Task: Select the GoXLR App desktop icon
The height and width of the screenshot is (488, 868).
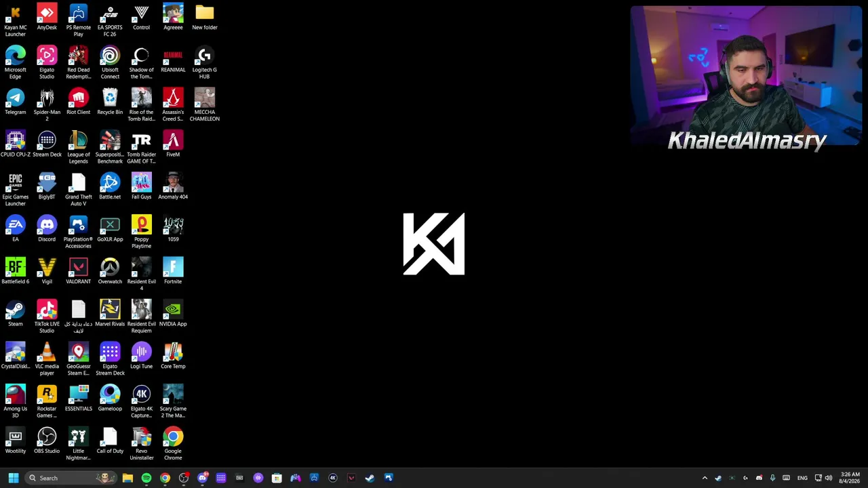Action: 110,229
